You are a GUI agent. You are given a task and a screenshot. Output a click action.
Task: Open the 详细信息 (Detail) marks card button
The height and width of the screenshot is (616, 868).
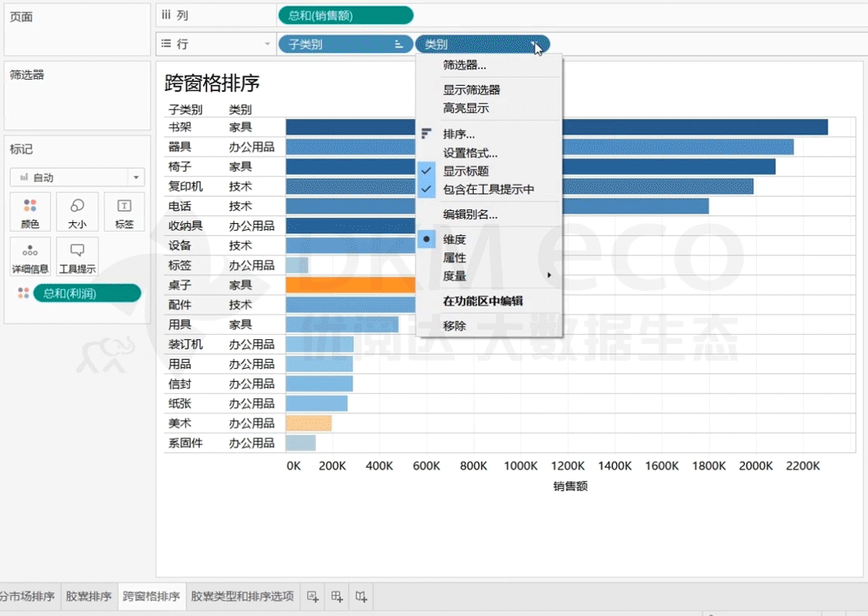(30, 258)
